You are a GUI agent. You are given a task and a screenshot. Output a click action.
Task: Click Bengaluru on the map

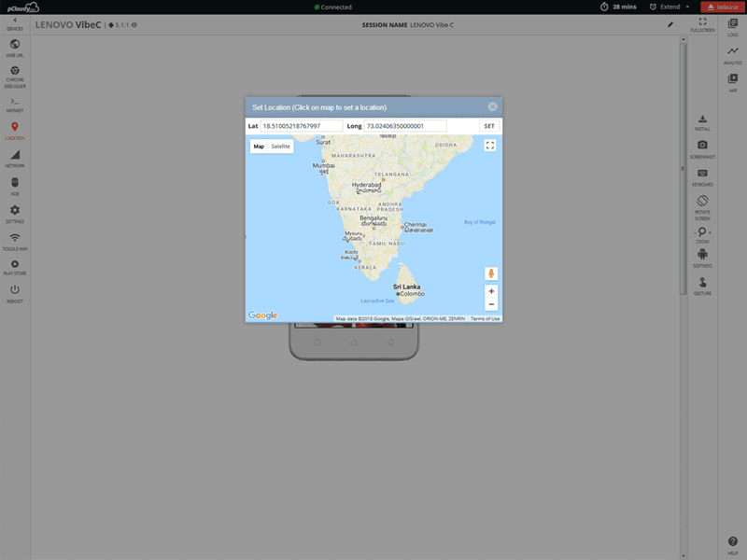(x=373, y=218)
